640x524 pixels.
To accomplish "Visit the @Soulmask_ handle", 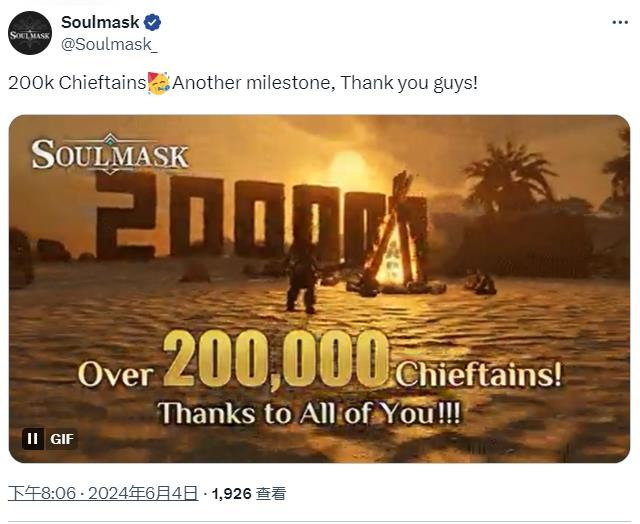I will pyautogui.click(x=109, y=44).
